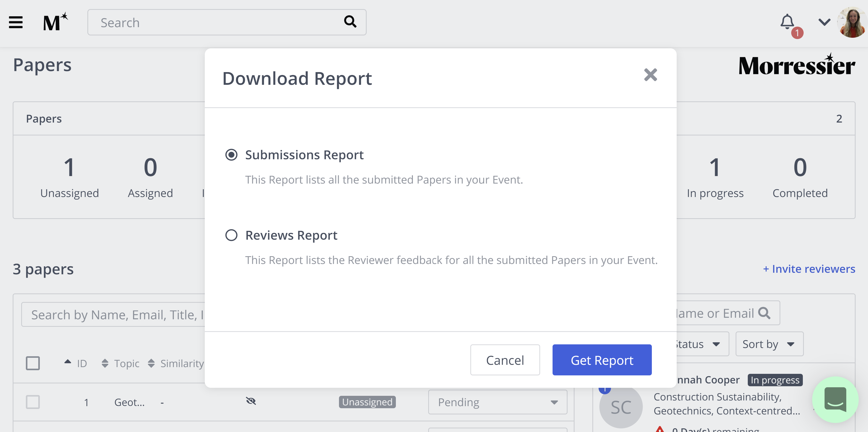Image resolution: width=868 pixels, height=432 pixels.
Task: Open the Pending status dropdown
Action: pyautogui.click(x=497, y=402)
